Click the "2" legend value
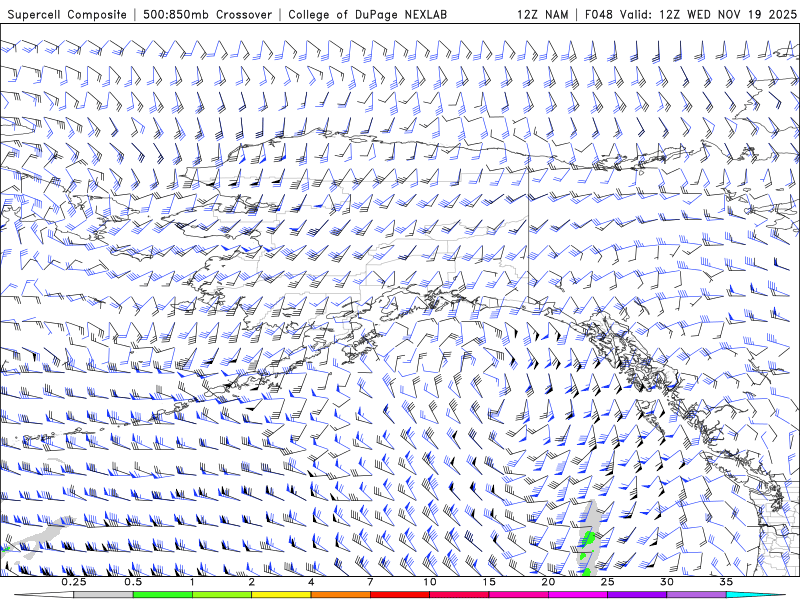Image resolution: width=800 pixels, height=600 pixels. (x=252, y=582)
